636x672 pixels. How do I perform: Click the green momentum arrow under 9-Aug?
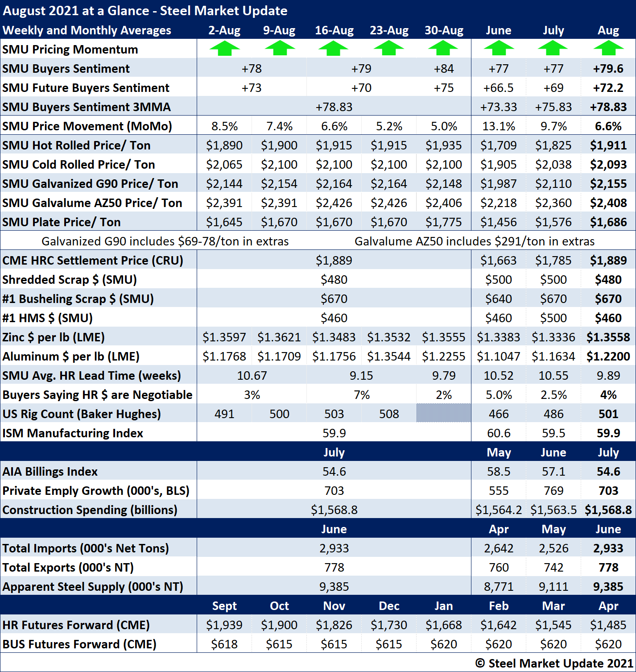coord(279,48)
